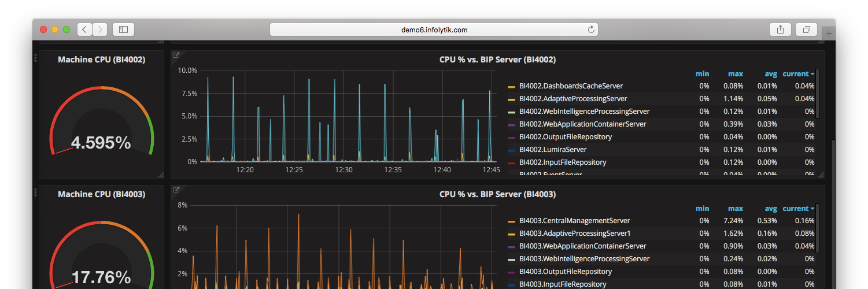Open the Machine CPU (BI4003) panel title
This screenshot has width=868, height=289.
point(101,194)
